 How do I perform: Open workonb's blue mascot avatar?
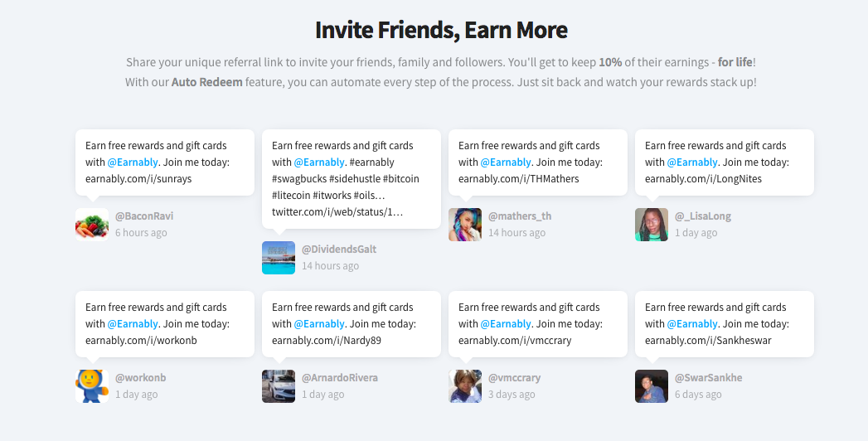point(92,386)
